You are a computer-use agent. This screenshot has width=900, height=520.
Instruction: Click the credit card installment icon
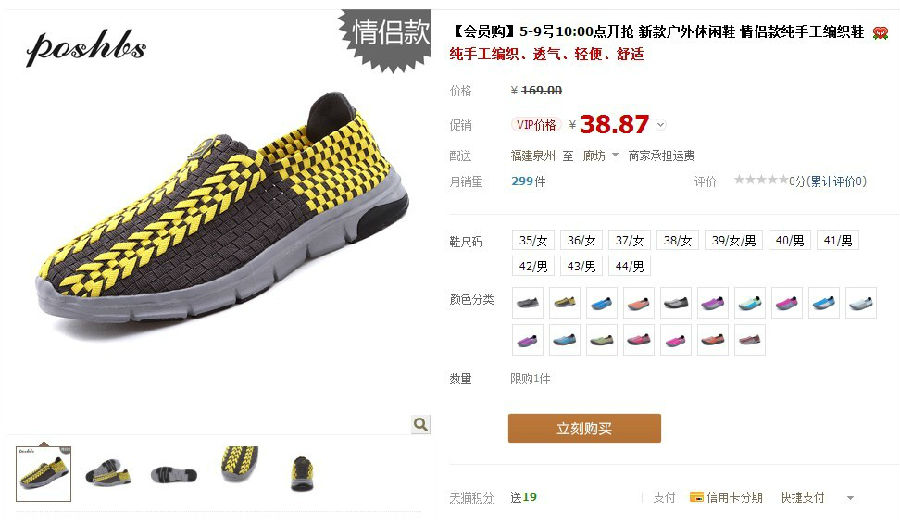pos(696,497)
